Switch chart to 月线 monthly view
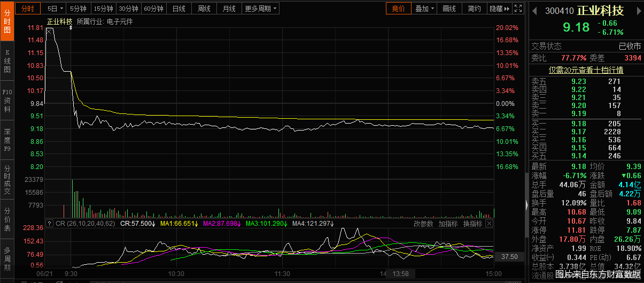This screenshot has height=283, width=644. (x=229, y=9)
